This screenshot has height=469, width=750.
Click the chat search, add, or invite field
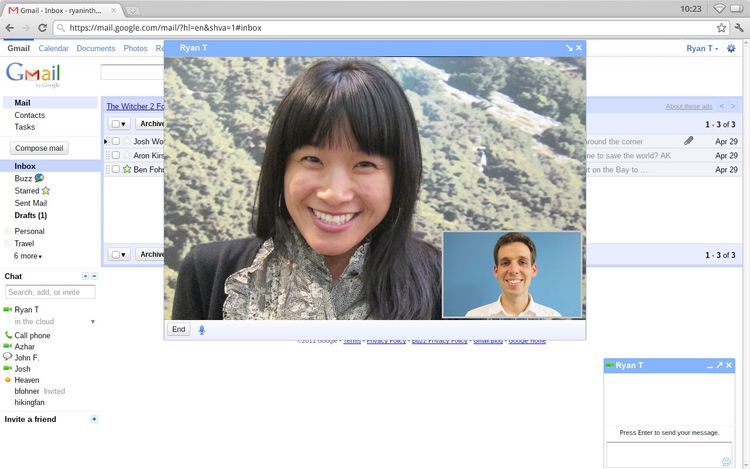tap(50, 292)
